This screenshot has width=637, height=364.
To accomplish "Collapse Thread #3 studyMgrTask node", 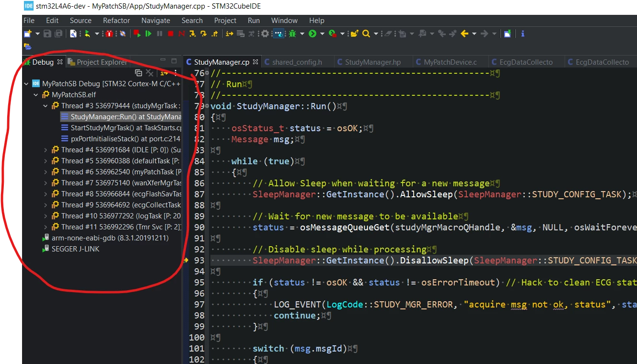I will [x=46, y=106].
